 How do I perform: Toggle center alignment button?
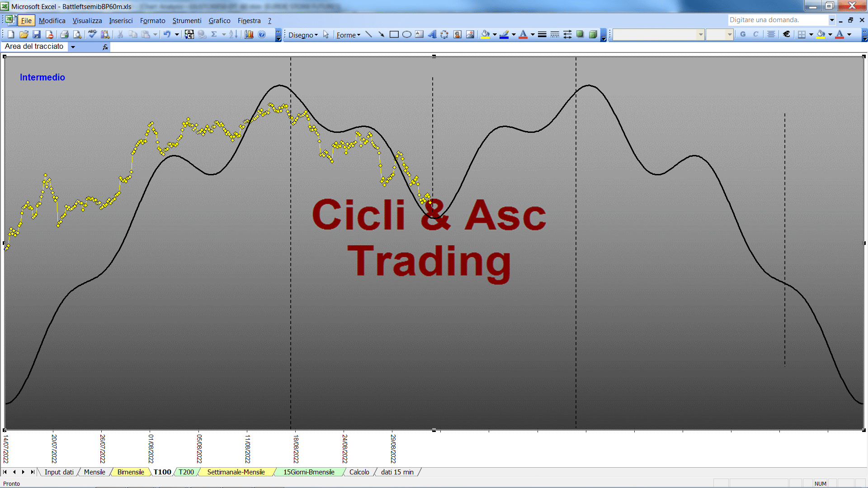[771, 34]
